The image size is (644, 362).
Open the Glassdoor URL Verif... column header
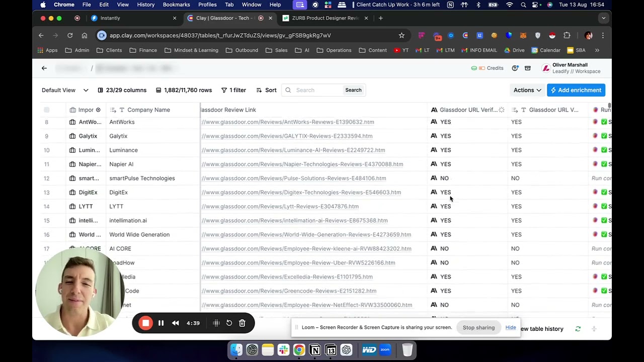point(468,110)
